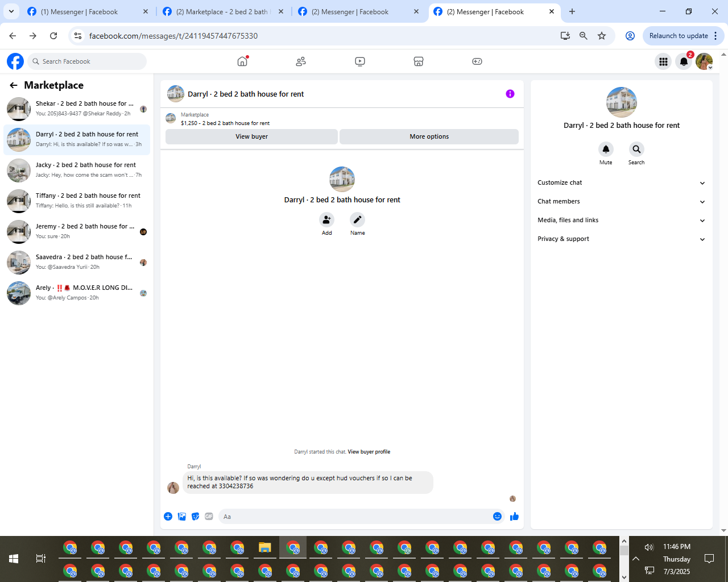Bookmark this page star icon
Viewport: 728px width, 582px height.
[602, 36]
